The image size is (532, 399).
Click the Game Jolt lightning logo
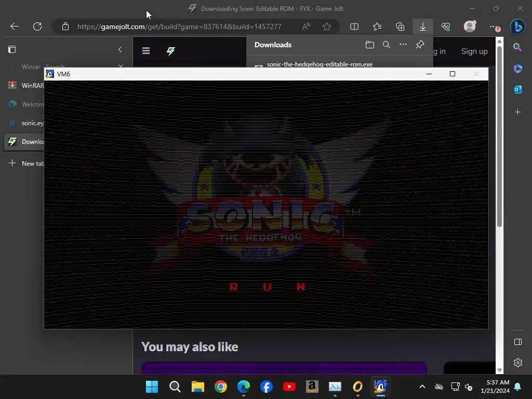(x=170, y=51)
